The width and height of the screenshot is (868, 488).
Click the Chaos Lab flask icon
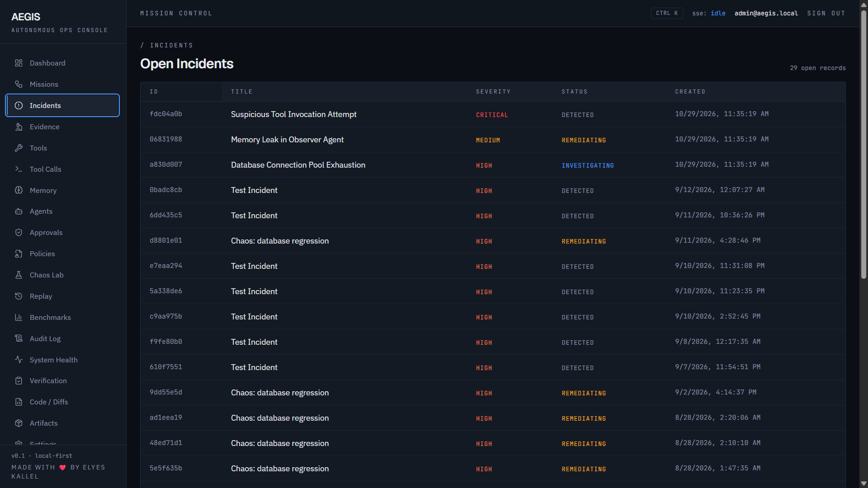19,275
